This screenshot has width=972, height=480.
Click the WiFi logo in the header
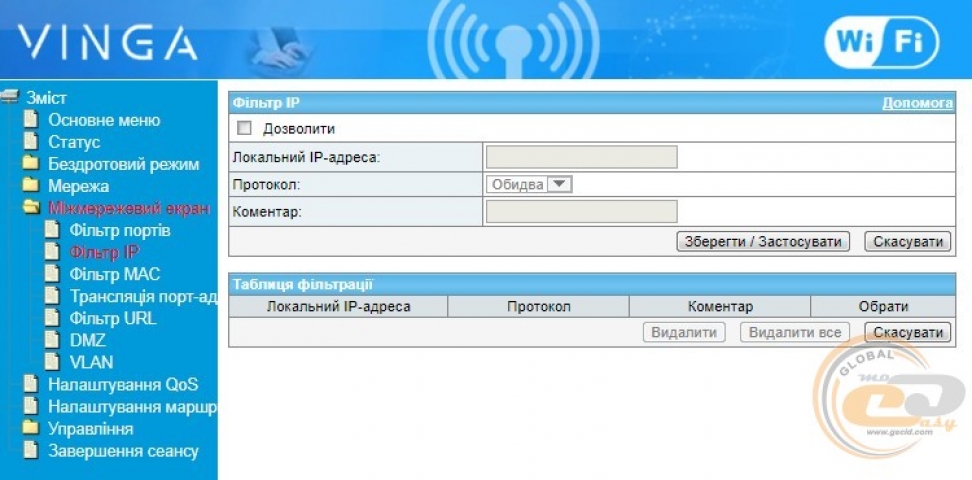coord(881,43)
